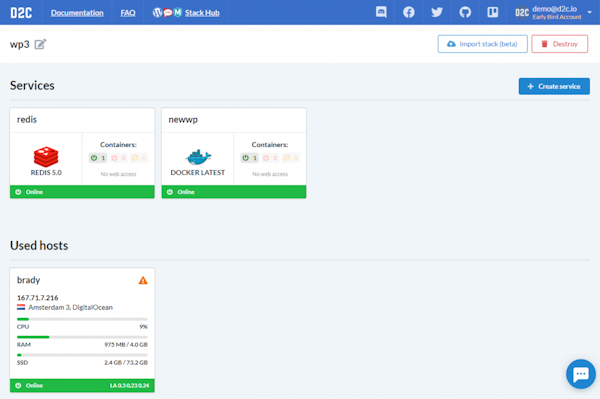Open the GitHub icon in header
Viewport: 600px width, 399px height.
click(x=465, y=12)
